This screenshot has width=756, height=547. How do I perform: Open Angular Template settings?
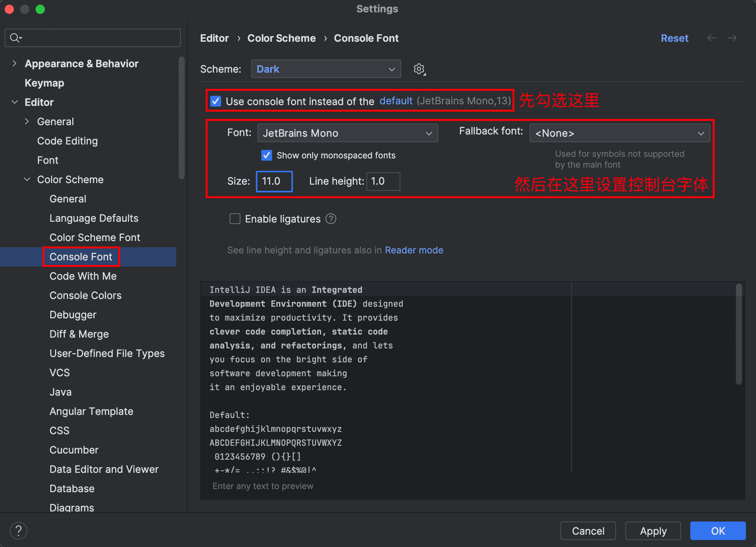(x=91, y=411)
